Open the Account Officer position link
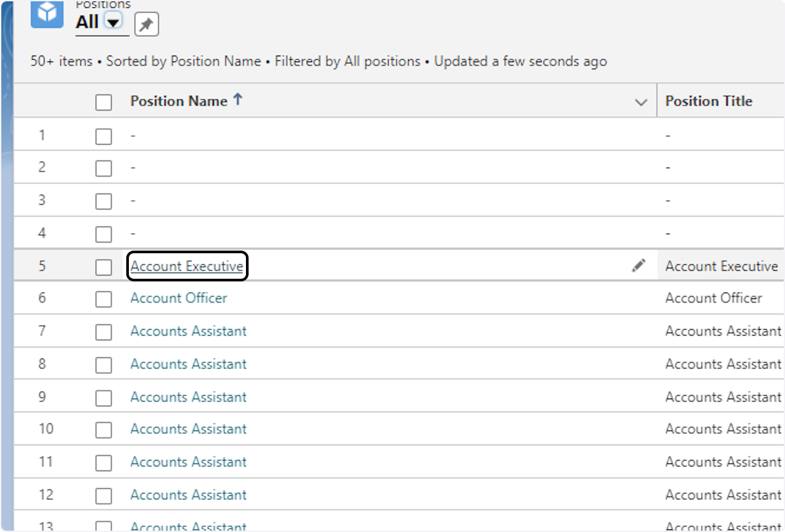The height and width of the screenshot is (532, 785). [x=179, y=298]
